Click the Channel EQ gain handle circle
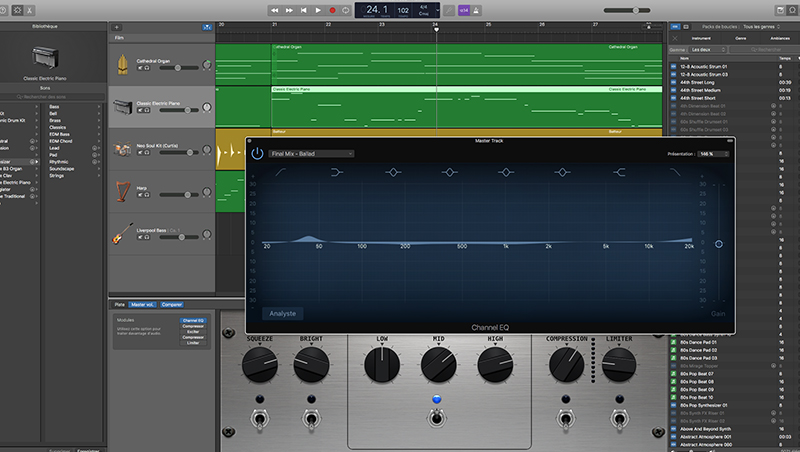This screenshot has width=800, height=452. pyautogui.click(x=718, y=244)
